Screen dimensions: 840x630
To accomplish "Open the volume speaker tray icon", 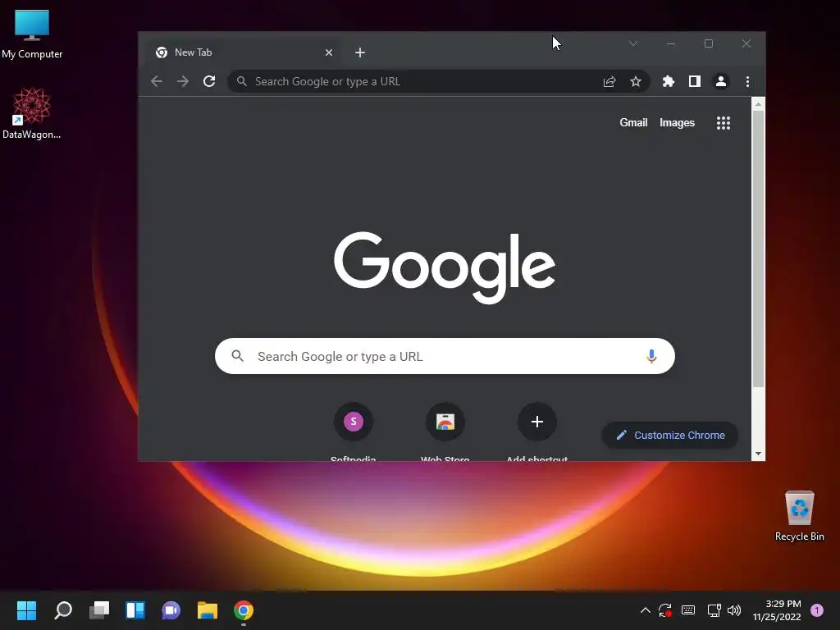I will (x=734, y=610).
